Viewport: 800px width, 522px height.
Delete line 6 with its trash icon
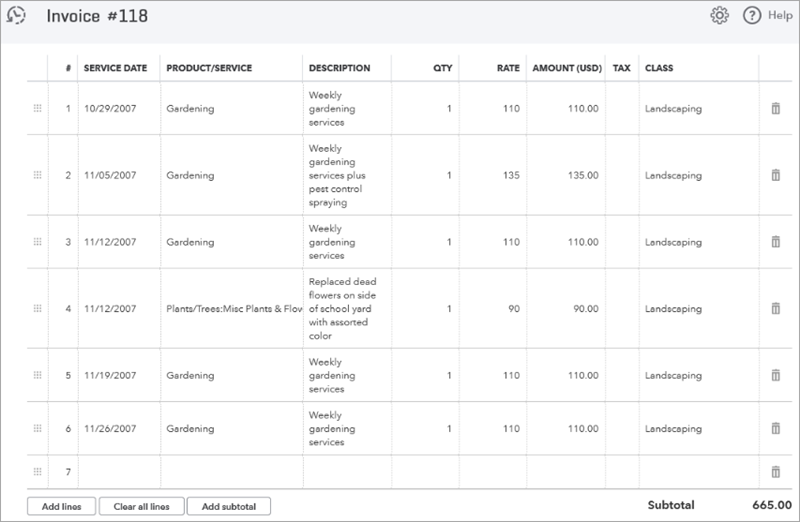(776, 428)
